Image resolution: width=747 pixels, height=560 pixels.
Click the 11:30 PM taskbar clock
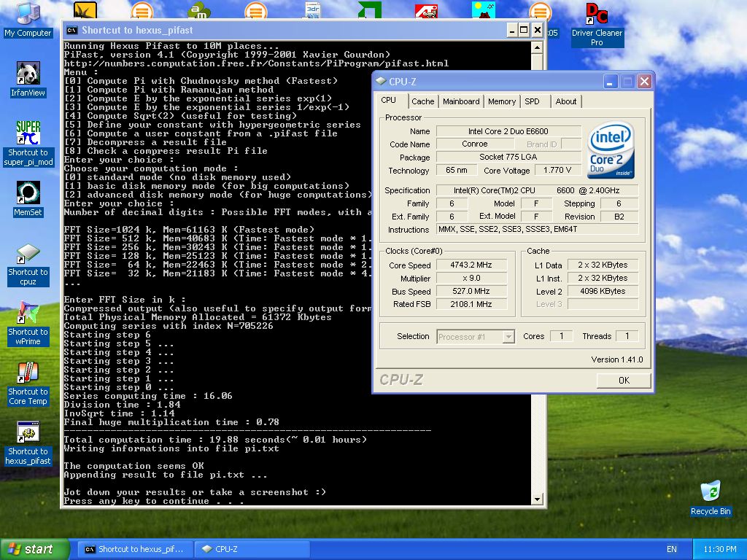[719, 549]
